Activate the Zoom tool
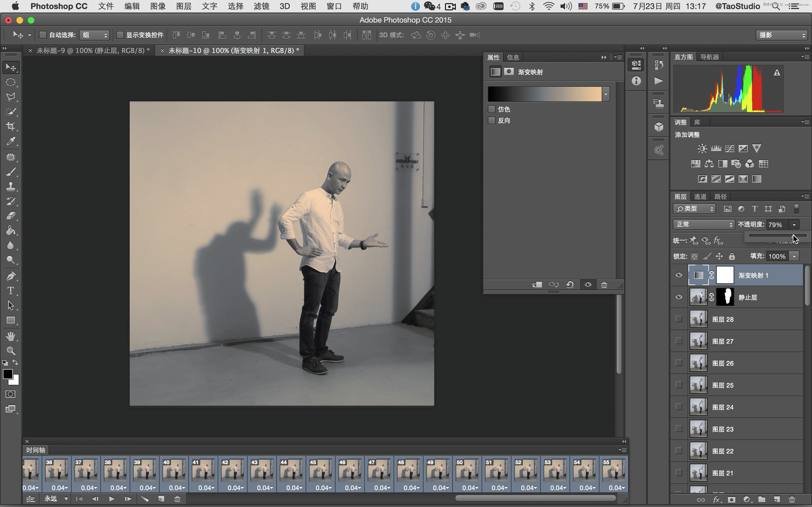The height and width of the screenshot is (507, 812). pos(11,351)
